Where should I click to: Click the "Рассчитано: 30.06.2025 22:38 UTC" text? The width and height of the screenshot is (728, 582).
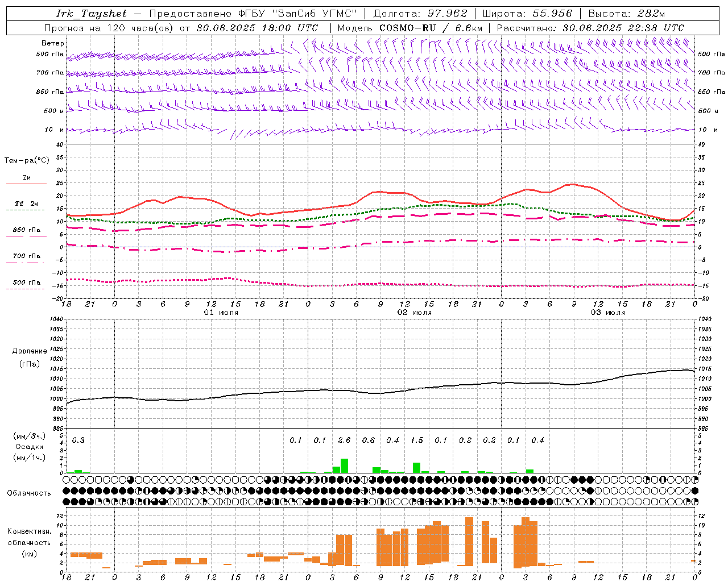pos(591,28)
